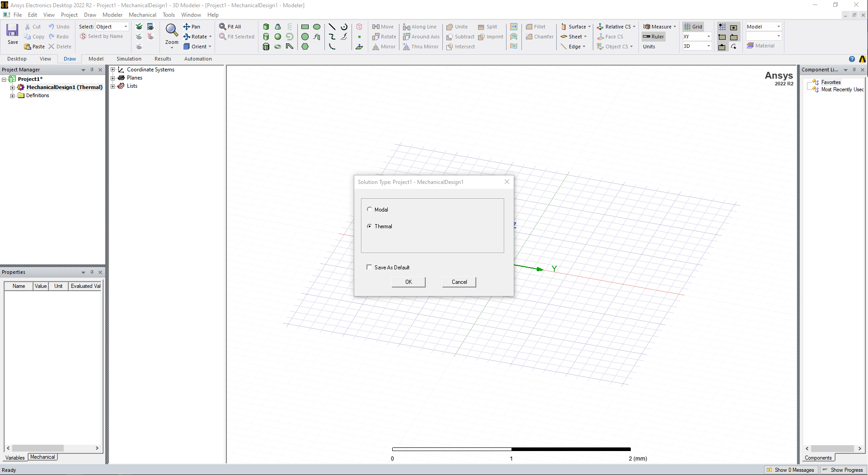Select the Modal solution type
The height and width of the screenshot is (475, 868).
point(370,209)
